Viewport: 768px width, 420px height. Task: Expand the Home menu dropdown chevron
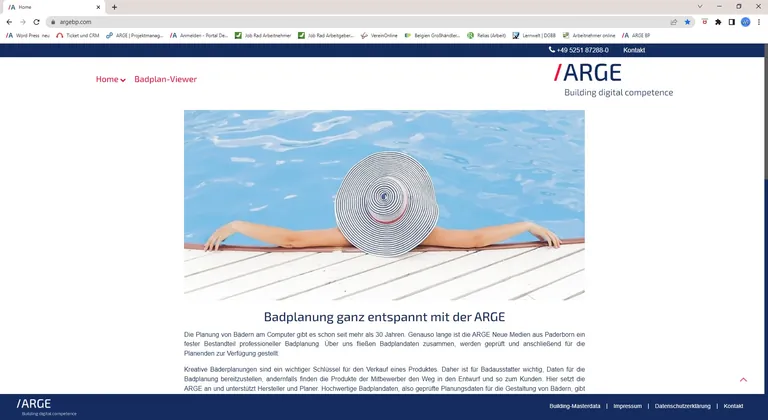click(x=123, y=80)
